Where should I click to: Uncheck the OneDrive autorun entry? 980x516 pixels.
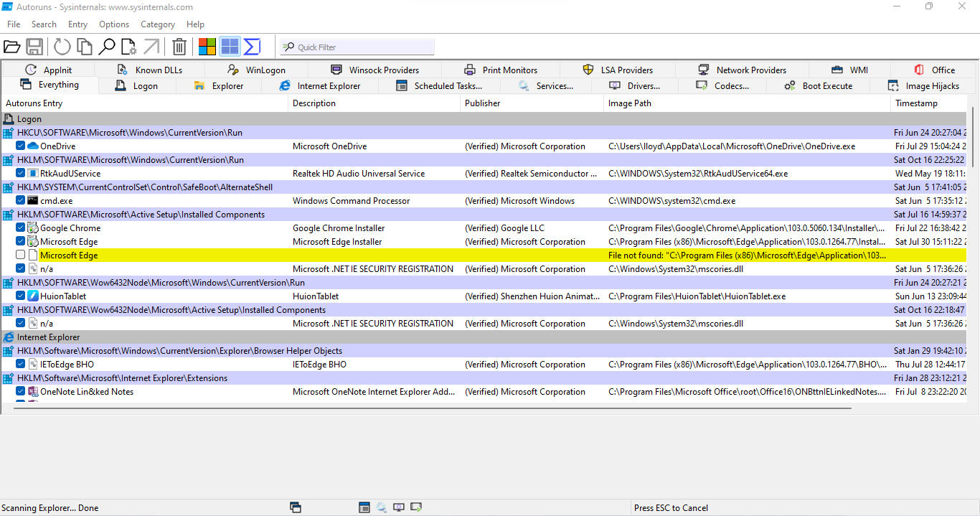click(21, 146)
